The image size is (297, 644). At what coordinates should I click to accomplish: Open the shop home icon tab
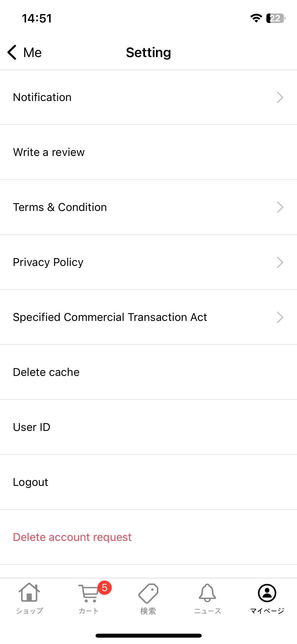tap(29, 592)
